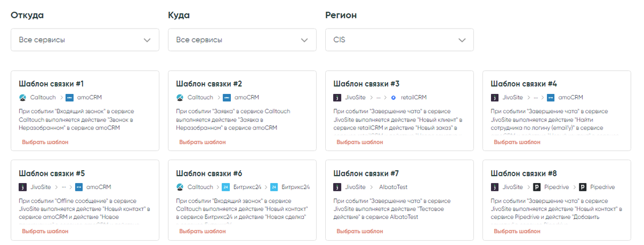
Task: Click JivoSite icon in template #4
Action: (x=494, y=97)
